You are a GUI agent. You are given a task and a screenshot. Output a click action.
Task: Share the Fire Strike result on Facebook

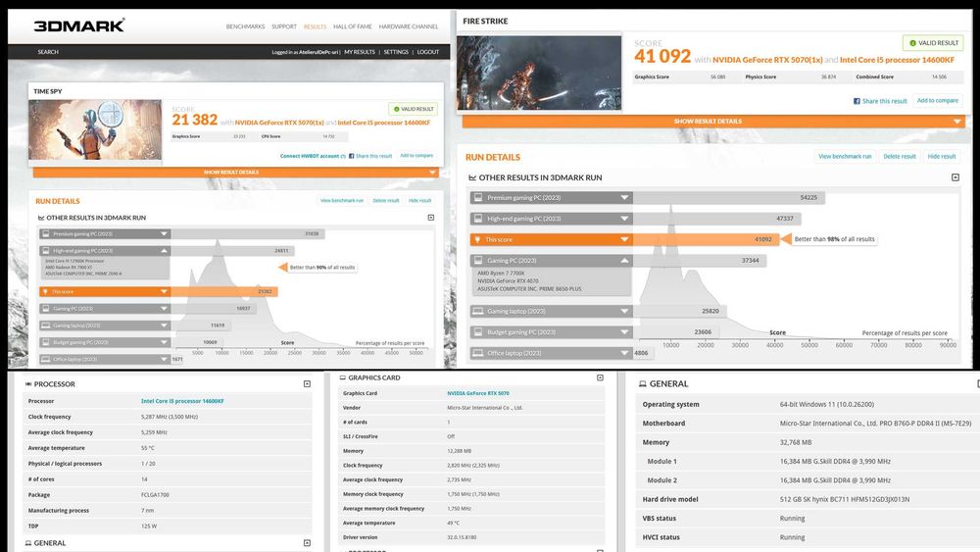pos(880,101)
